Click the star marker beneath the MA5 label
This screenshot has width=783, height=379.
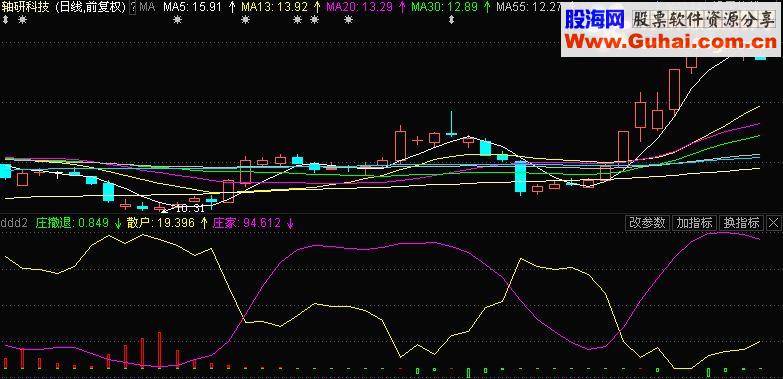tap(178, 20)
